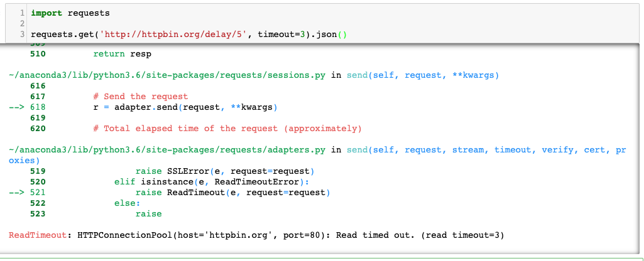This screenshot has height=261, width=644.
Task: Click the wrapped 'oxies)' continuation text
Action: pos(25,161)
